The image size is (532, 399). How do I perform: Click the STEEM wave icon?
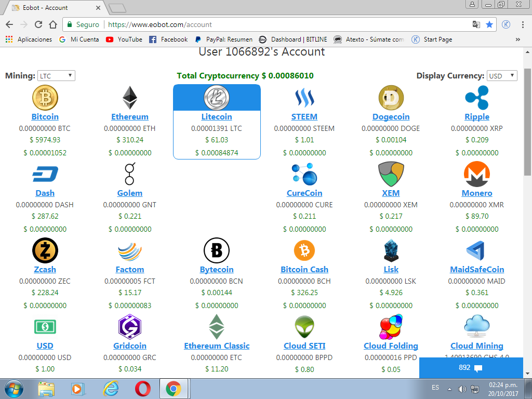click(x=304, y=98)
